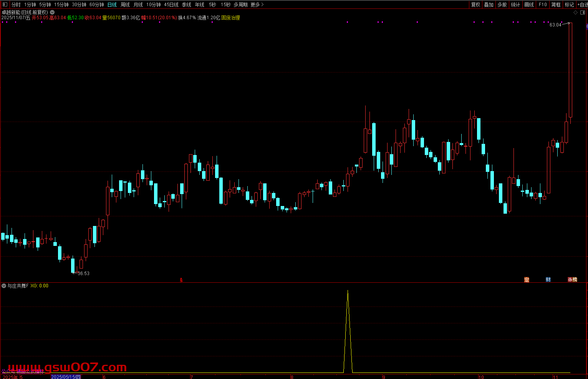
Task: Click the 涨榜 badge icon
Action: pyautogui.click(x=572, y=280)
